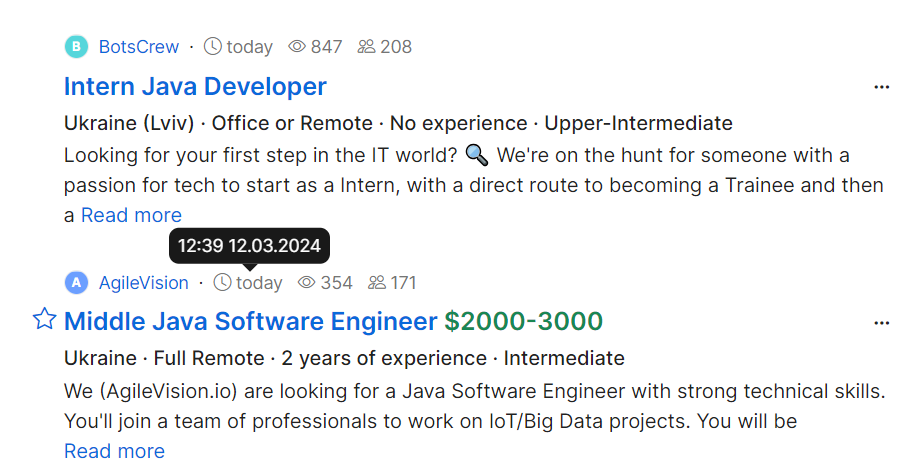The image size is (915, 474).
Task: Expand Read more on the AgileVision description
Action: (114, 451)
